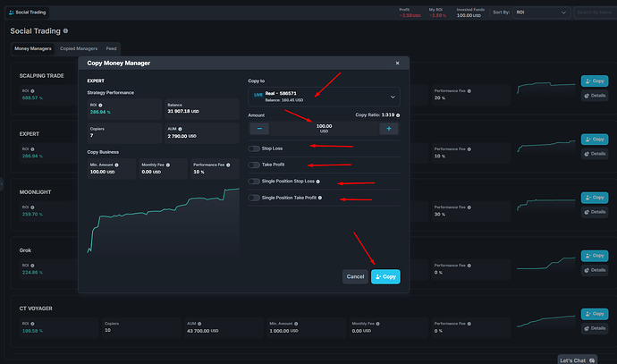
Task: Enable the Stop Loss toggle
Action: click(254, 148)
